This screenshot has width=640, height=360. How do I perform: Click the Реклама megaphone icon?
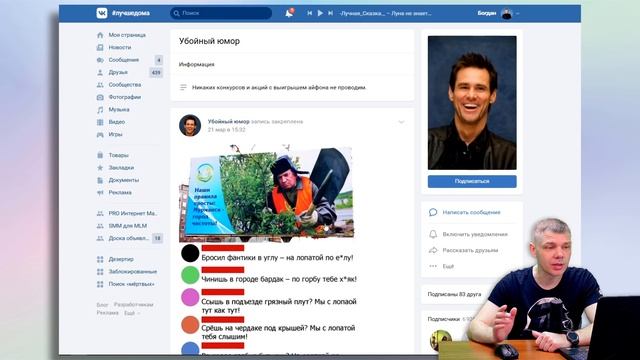(x=100, y=193)
